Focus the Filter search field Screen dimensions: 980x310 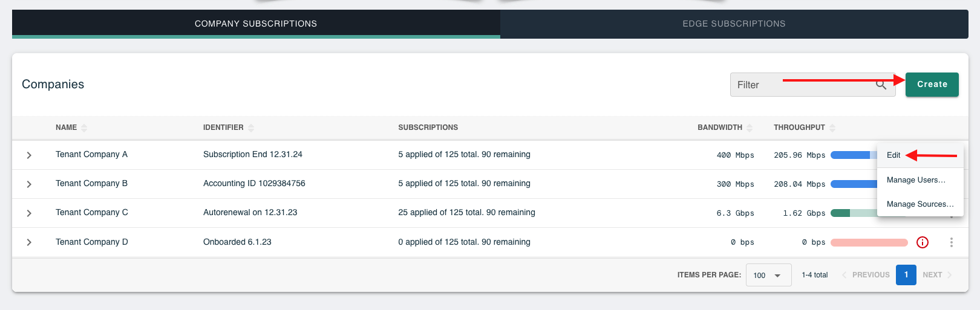coord(812,85)
